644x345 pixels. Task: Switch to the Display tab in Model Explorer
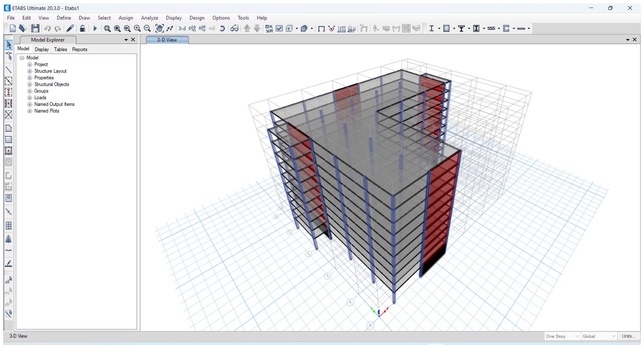(42, 49)
